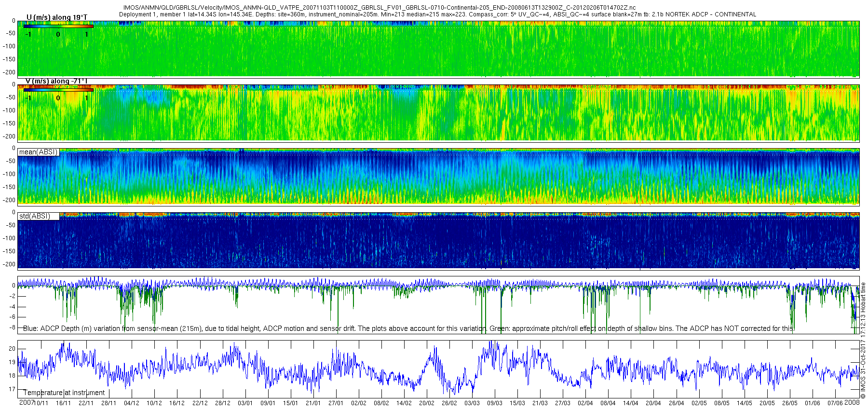Select the 09/03 date tick label
The image size is (868, 410).
click(x=495, y=403)
